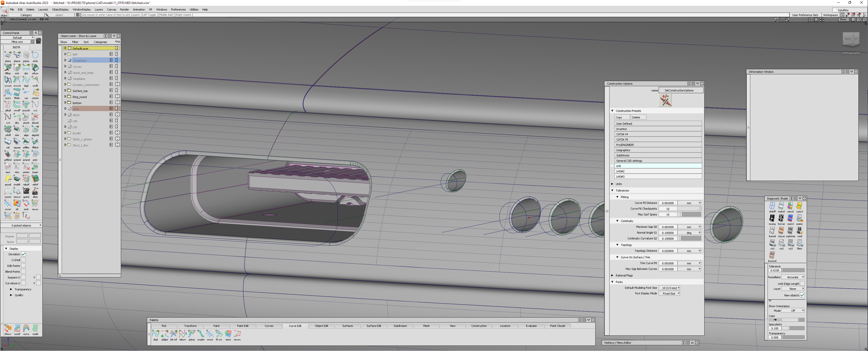
Task: Open the Tessellator dropdown
Action: click(793, 277)
